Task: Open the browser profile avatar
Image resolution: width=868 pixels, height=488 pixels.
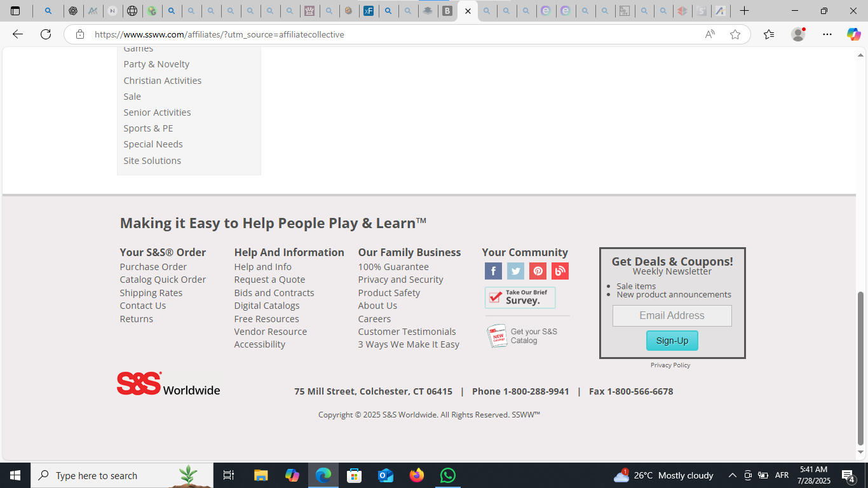Action: 798,34
